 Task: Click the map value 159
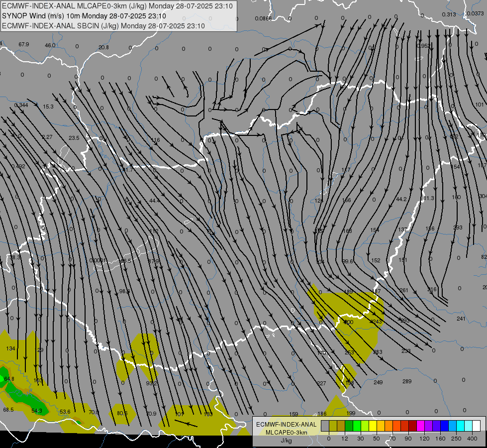coord(293,414)
